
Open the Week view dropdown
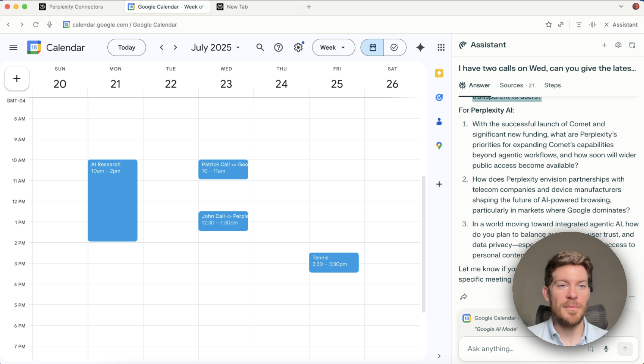[333, 47]
